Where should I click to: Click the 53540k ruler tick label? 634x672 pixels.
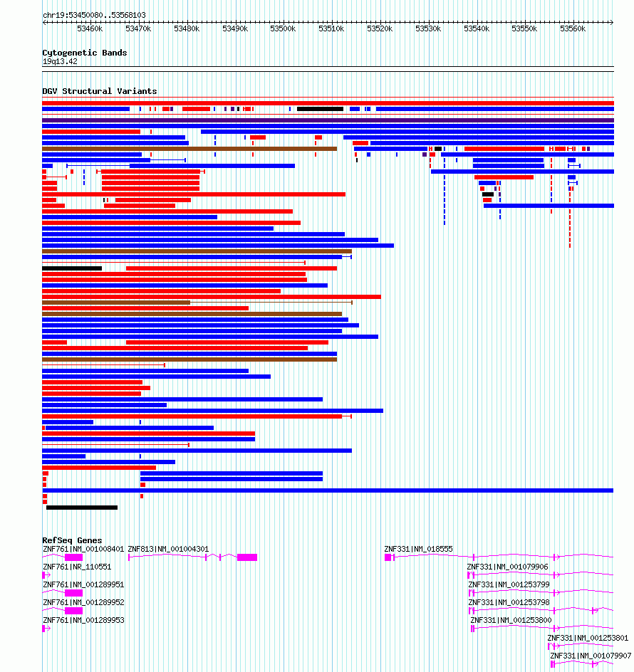(x=477, y=28)
